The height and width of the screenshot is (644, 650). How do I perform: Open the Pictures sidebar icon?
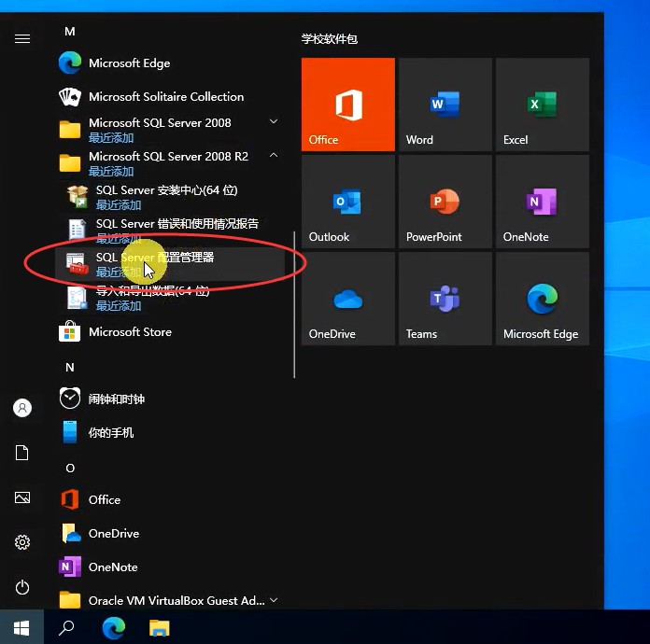22,497
